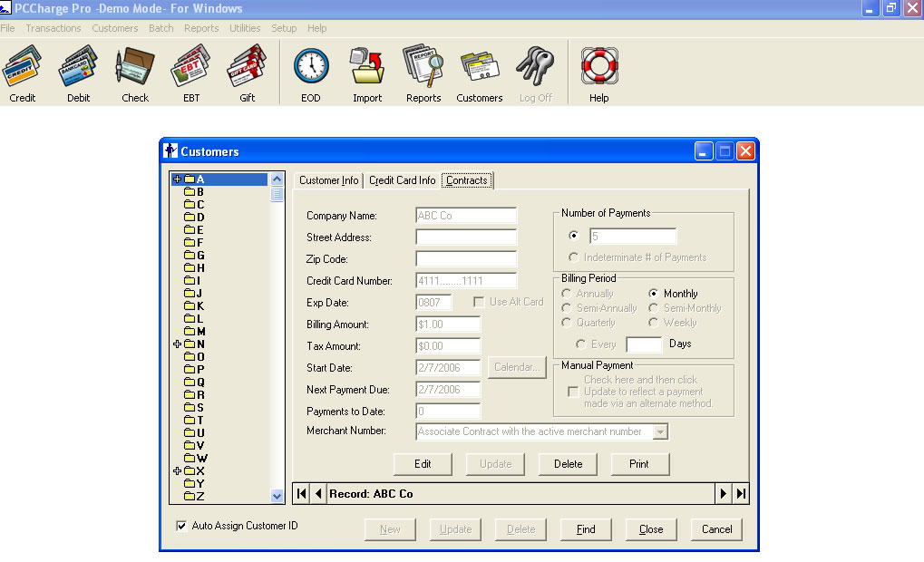Viewport: 924px width, 562px height.
Task: Expand the A folder in tree
Action: pyautogui.click(x=177, y=179)
